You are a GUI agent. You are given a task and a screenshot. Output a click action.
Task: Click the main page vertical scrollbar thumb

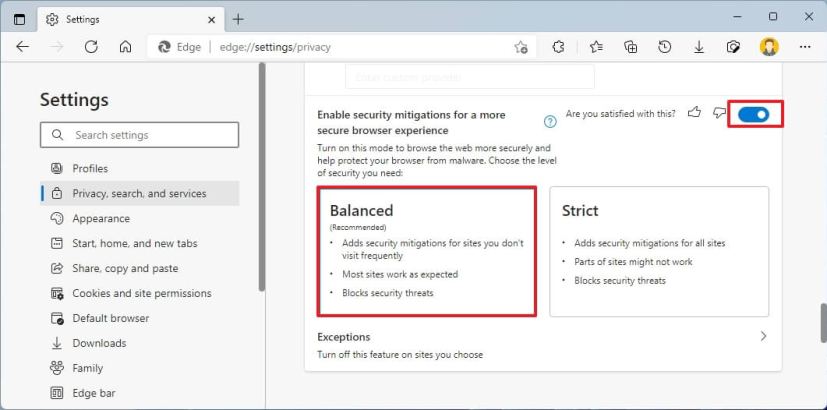pos(824,323)
